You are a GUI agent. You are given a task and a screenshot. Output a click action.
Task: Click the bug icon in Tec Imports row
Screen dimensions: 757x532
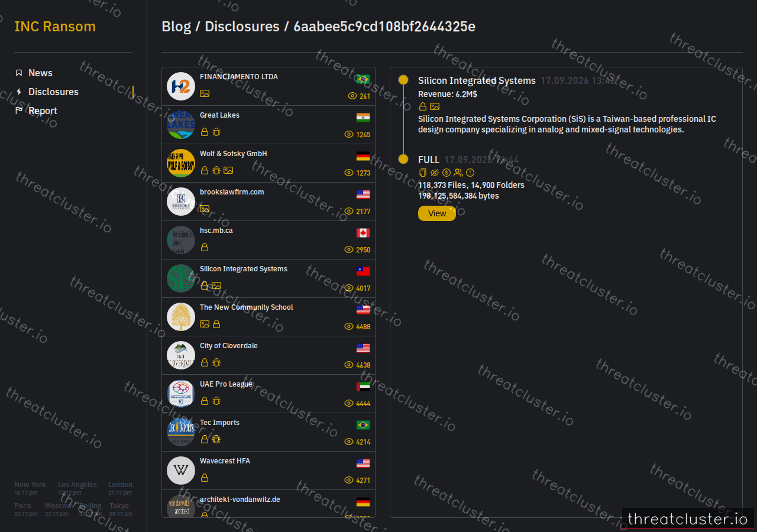pyautogui.click(x=216, y=439)
